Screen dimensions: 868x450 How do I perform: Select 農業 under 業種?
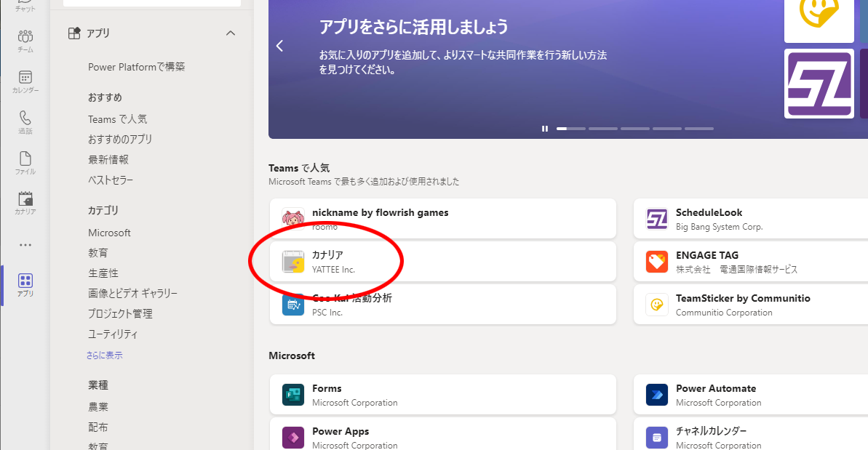98,407
